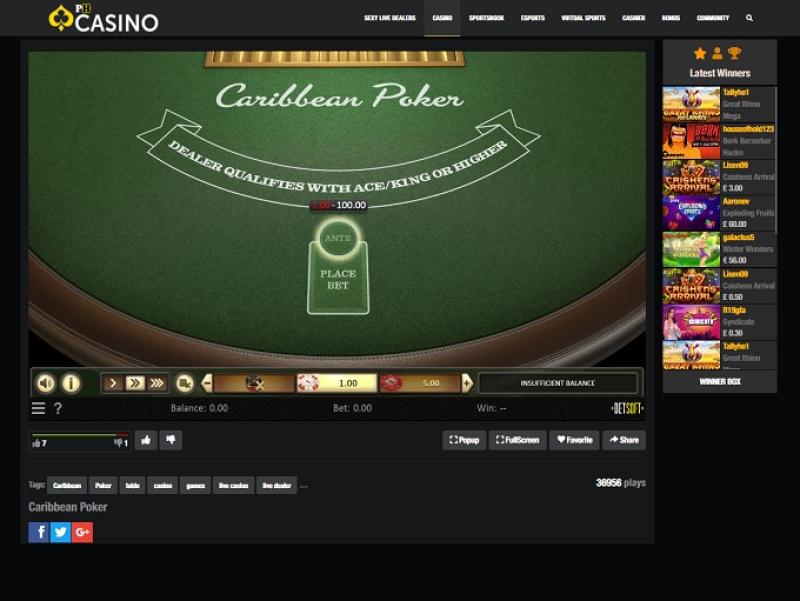The height and width of the screenshot is (601, 800).
Task: Open the search icon in the top navigation
Action: pyautogui.click(x=749, y=18)
